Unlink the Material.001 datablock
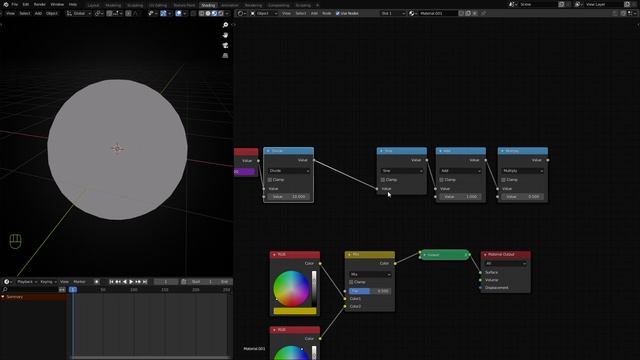This screenshot has height=360, width=640. (475, 13)
